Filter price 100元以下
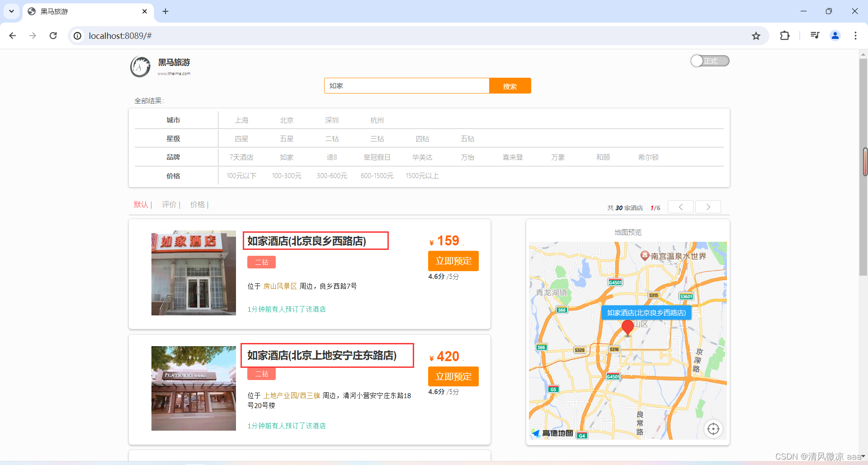Viewport: 868px width, 465px height. pyautogui.click(x=241, y=176)
